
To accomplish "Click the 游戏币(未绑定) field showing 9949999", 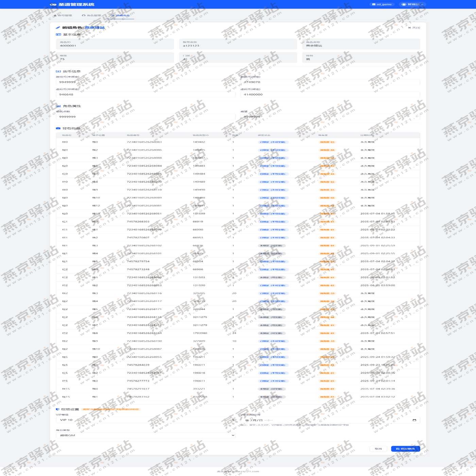I will (146, 82).
